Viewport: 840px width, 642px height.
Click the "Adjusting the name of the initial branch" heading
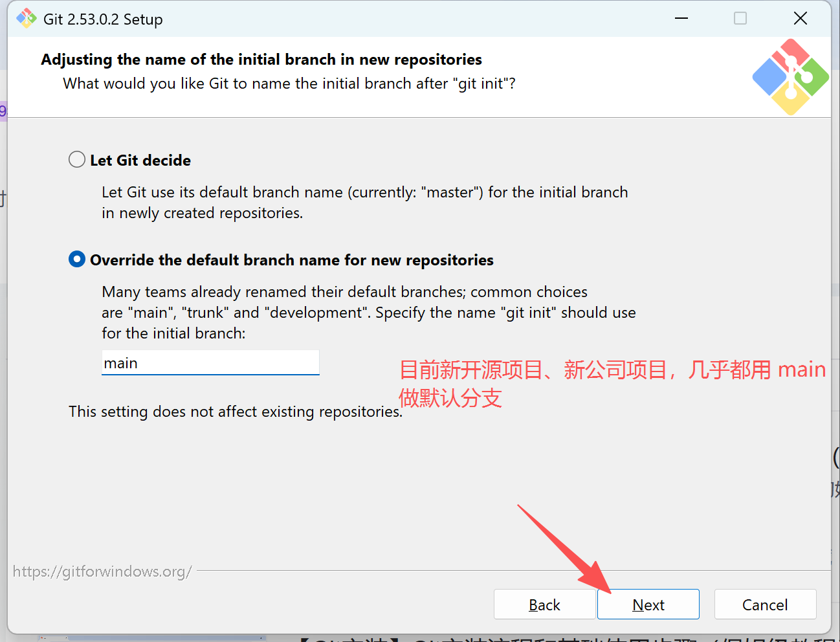point(261,60)
